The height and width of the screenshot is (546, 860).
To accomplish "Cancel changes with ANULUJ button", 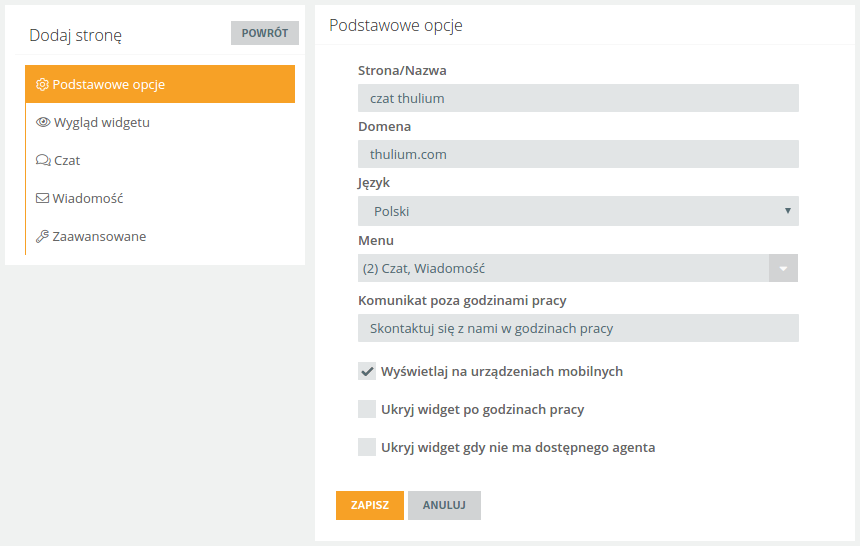I will [444, 505].
